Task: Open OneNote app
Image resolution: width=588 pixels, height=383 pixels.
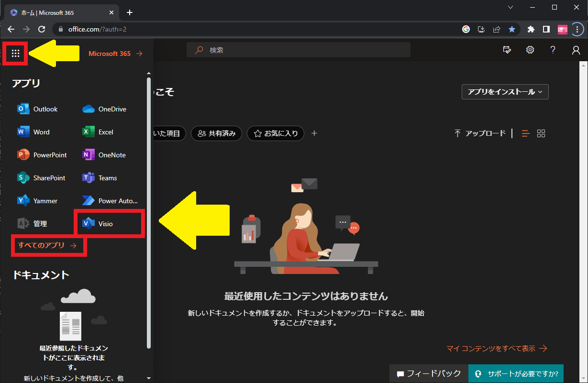Action: [x=104, y=155]
